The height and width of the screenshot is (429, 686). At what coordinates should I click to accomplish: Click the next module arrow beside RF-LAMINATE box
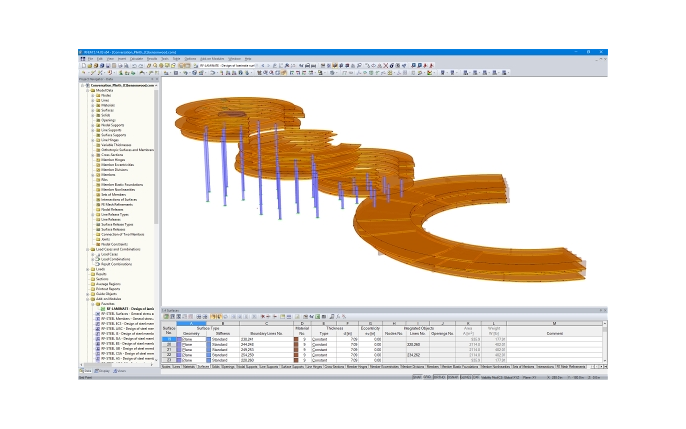tap(268, 66)
